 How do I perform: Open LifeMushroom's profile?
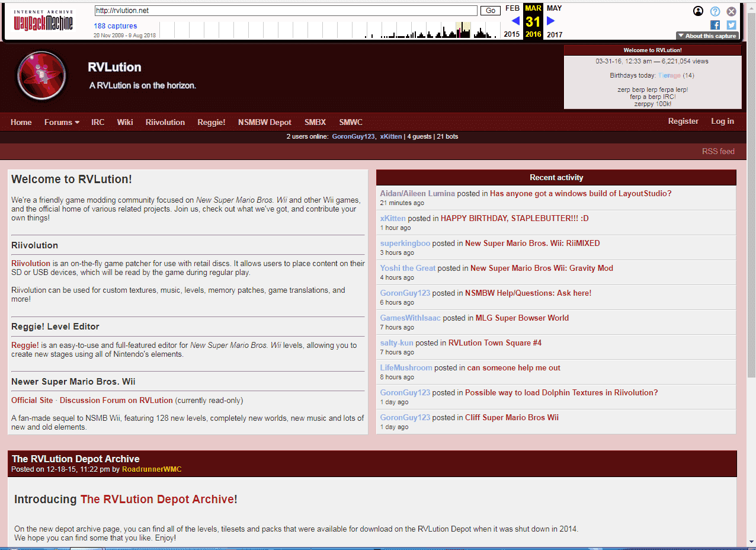(406, 367)
